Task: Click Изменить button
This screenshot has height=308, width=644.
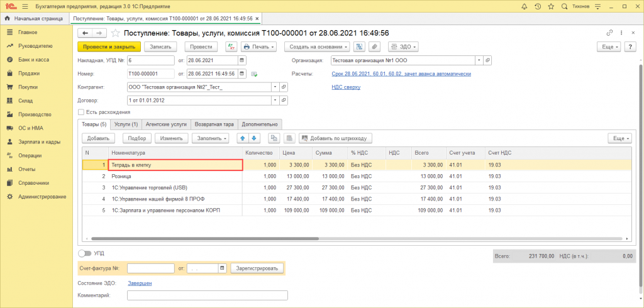Action: 172,138
